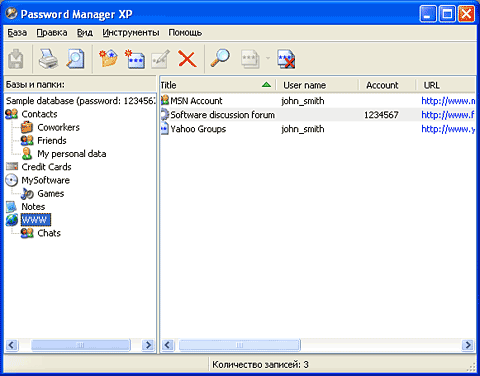Open Print Preview from the toolbar

pos(75,59)
